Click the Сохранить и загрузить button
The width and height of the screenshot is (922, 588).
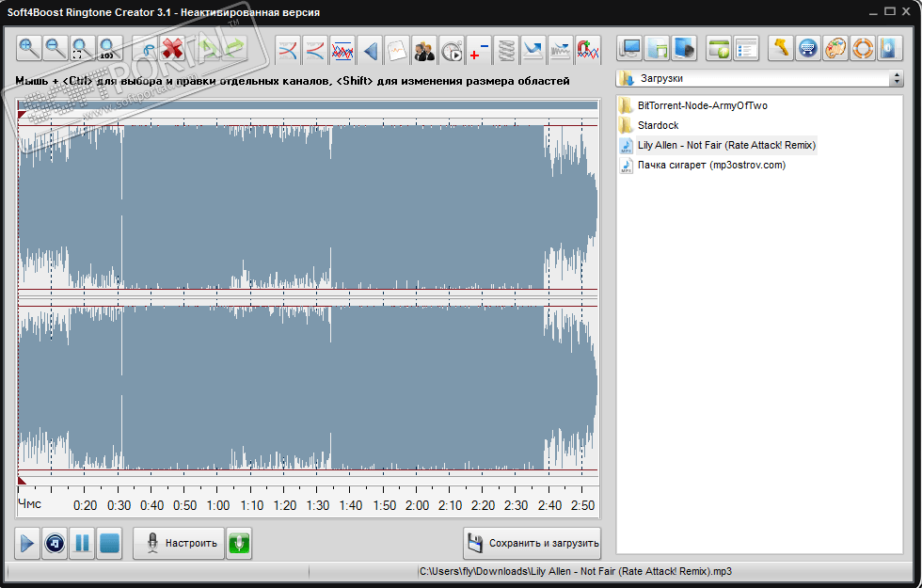click(532, 544)
